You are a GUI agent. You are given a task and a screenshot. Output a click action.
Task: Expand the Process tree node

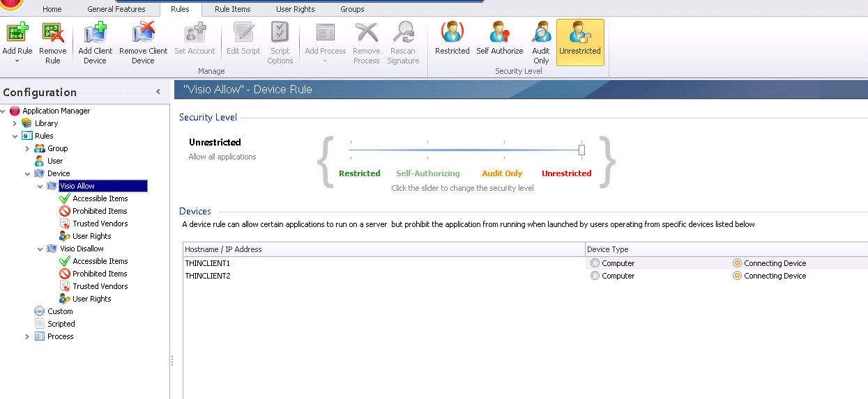tap(27, 336)
